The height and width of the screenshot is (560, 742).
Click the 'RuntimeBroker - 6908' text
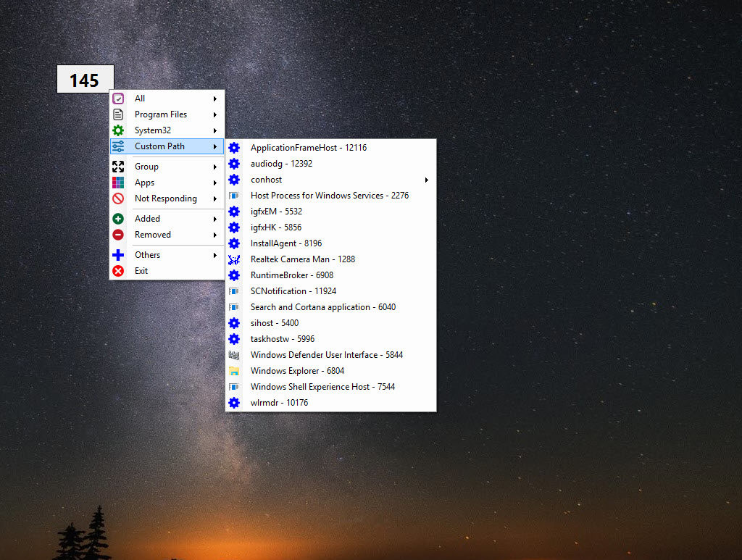[x=292, y=275]
